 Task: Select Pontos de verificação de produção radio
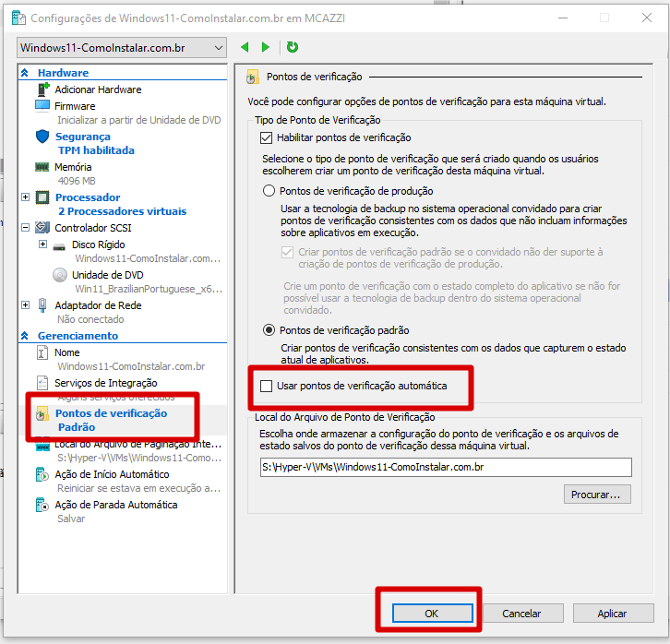pyautogui.click(x=269, y=190)
